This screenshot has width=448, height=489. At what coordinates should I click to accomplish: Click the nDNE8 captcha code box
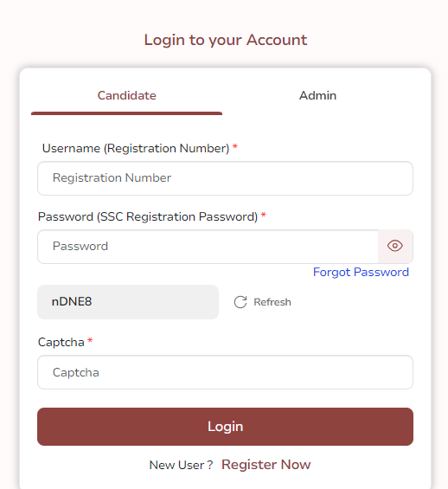coord(128,302)
